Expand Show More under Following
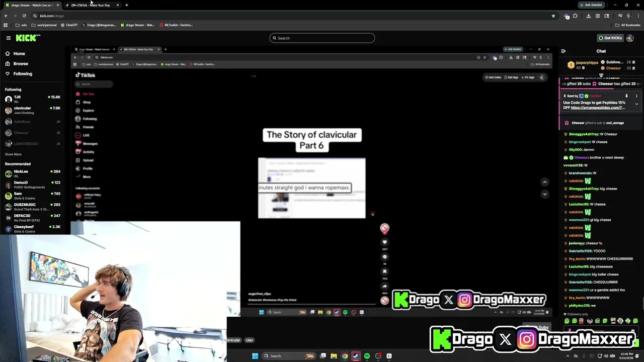This screenshot has height=362, width=644. [x=13, y=154]
